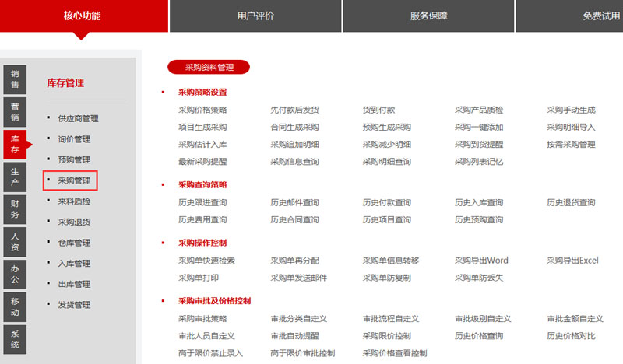
Task: Go to the 财务 sidebar block
Action: (x=15, y=209)
